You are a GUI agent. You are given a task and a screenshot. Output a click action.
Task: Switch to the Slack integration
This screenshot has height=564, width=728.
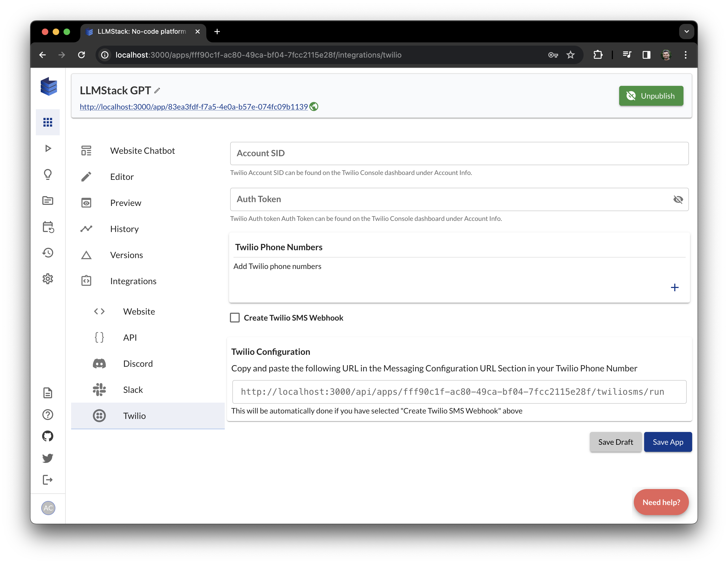[133, 390]
